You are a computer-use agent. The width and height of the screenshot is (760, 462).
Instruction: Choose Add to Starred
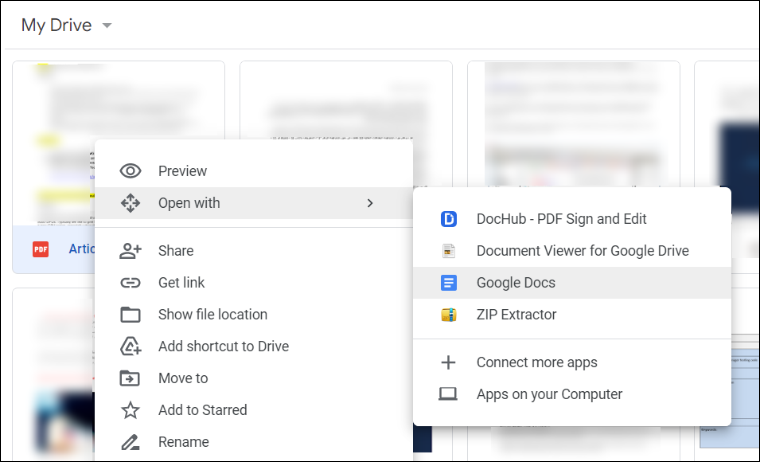coord(254,410)
